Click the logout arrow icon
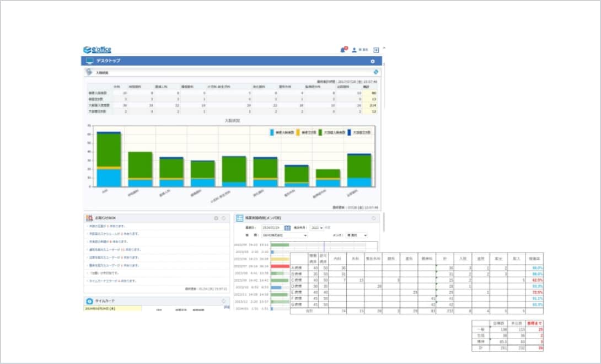Screen dimensions: 601x364 point(376,50)
